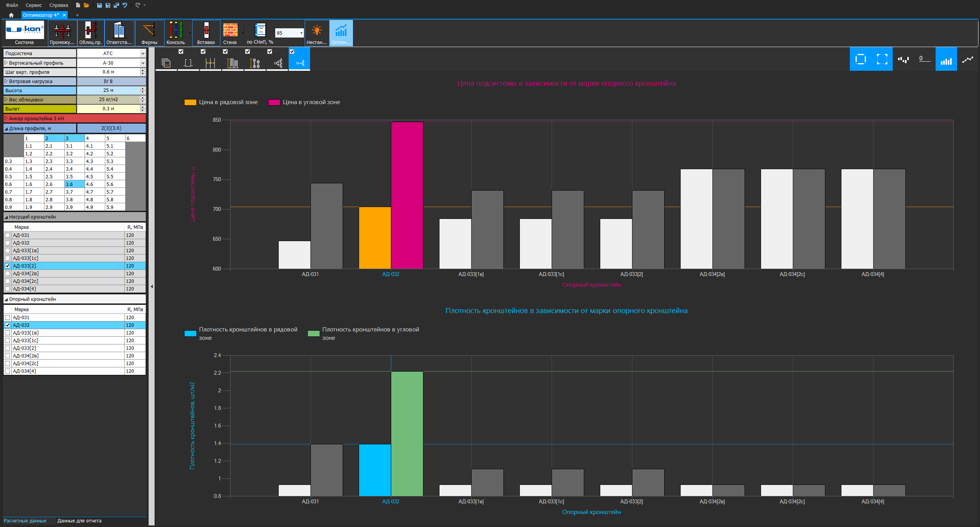Add a new tab with plus button
Screen dimensions: 980x527
pos(77,15)
